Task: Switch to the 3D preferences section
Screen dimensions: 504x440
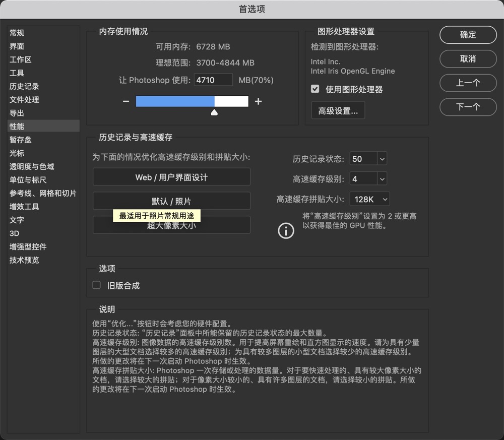Action: [14, 233]
